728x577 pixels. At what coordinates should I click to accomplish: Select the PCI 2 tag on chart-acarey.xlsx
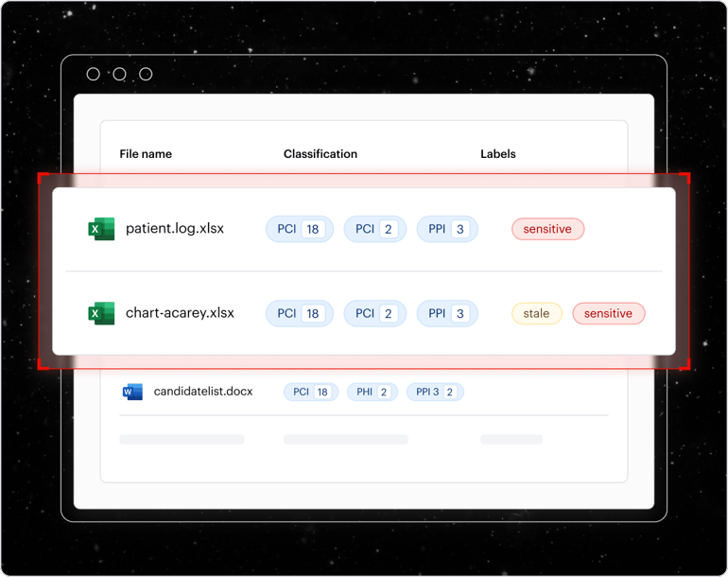[x=374, y=313]
